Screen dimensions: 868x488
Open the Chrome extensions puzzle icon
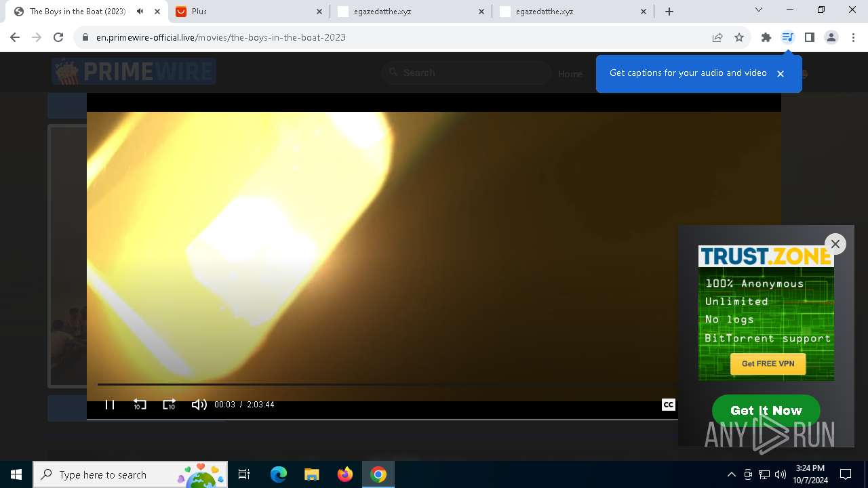(x=766, y=37)
